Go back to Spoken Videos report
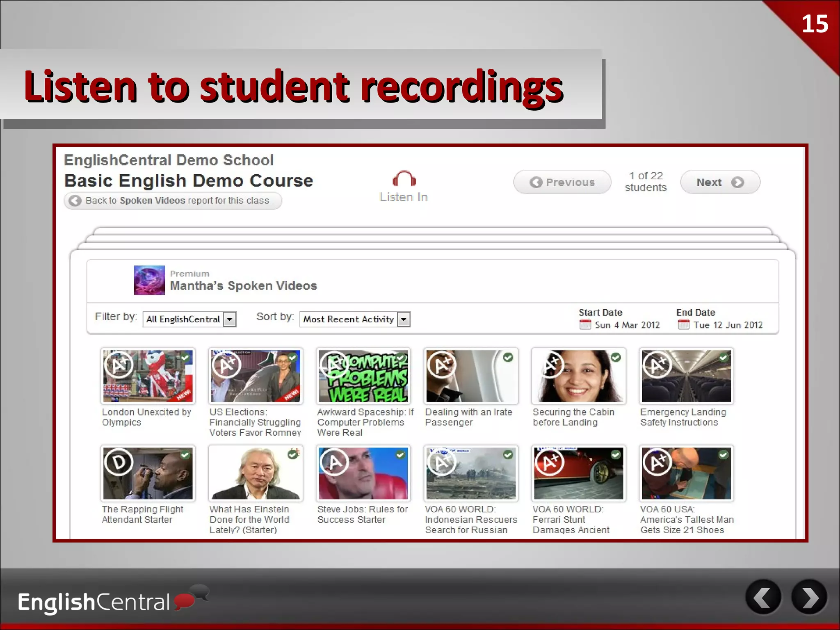This screenshot has width=840, height=630. (x=173, y=201)
